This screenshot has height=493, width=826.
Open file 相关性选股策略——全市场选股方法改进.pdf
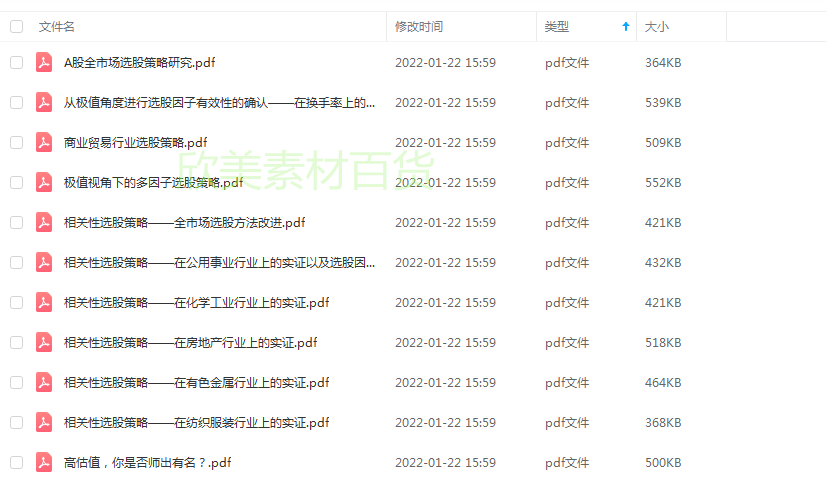[x=184, y=223]
